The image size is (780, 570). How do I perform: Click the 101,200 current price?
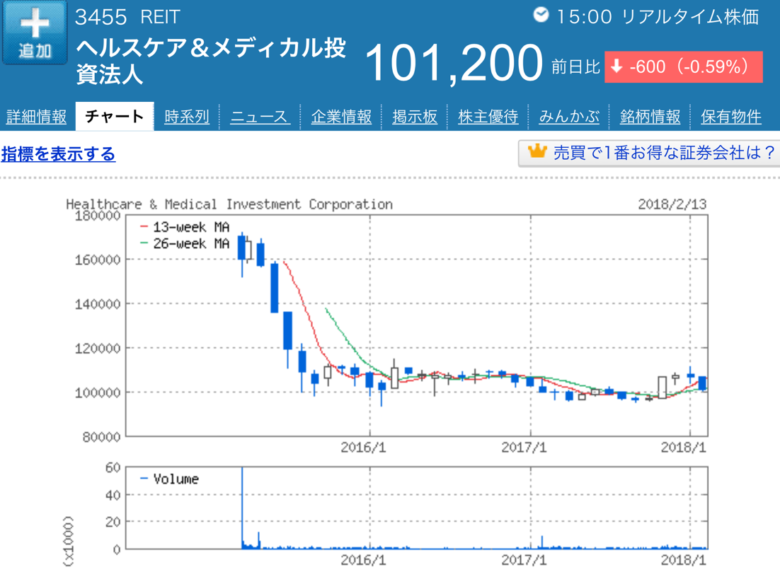454,63
